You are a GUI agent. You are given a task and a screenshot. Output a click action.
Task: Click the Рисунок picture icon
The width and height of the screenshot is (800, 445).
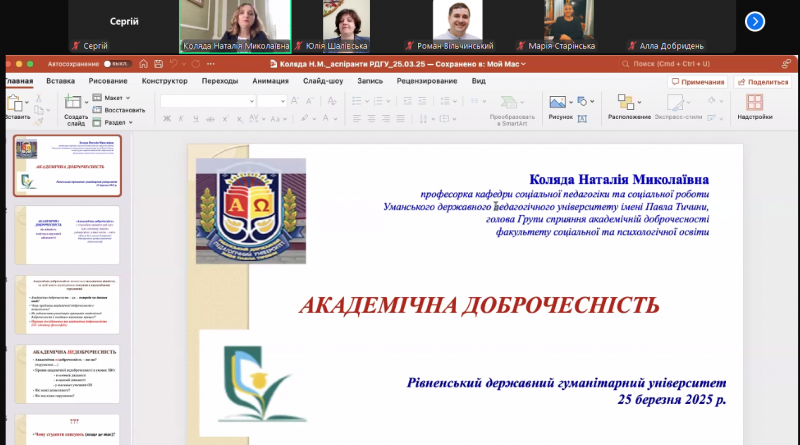557,102
